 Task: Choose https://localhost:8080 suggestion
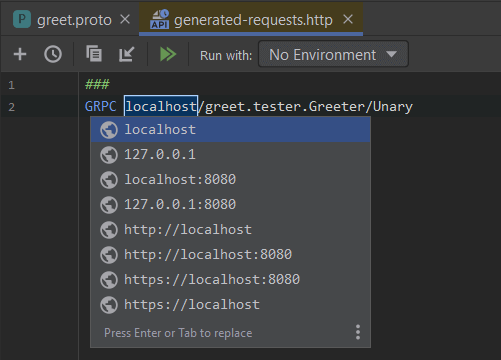pos(230,279)
